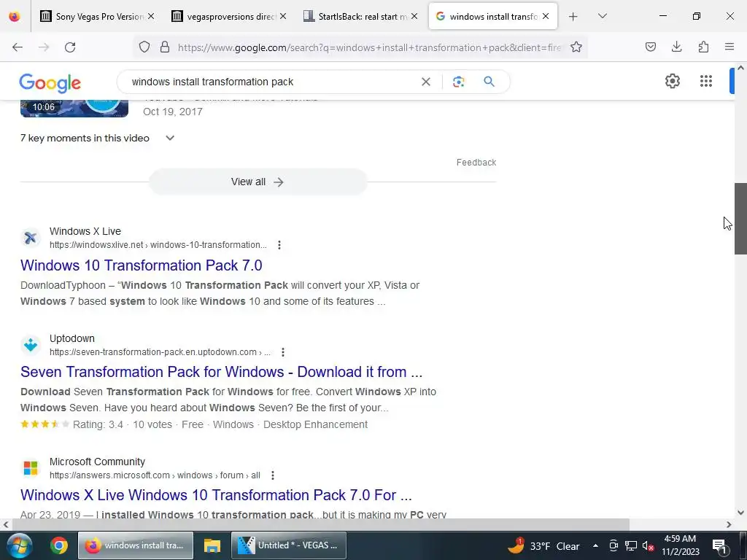This screenshot has height=560, width=747.
Task: Click the horizontal scrollbar thumb
Action: (x=321, y=525)
